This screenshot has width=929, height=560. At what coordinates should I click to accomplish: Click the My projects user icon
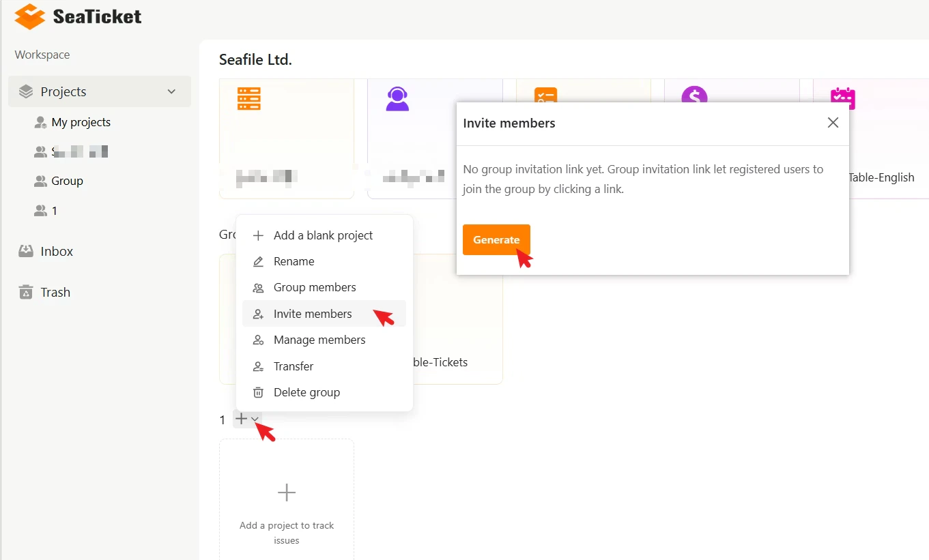(40, 122)
